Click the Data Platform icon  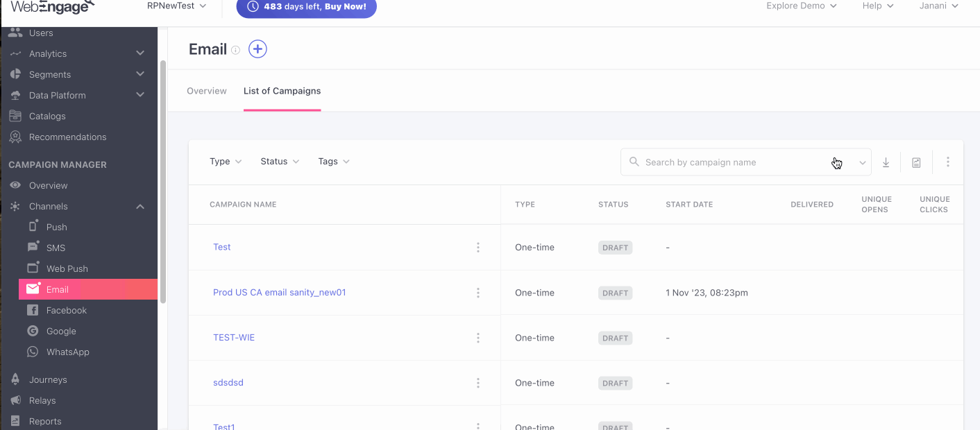point(15,95)
